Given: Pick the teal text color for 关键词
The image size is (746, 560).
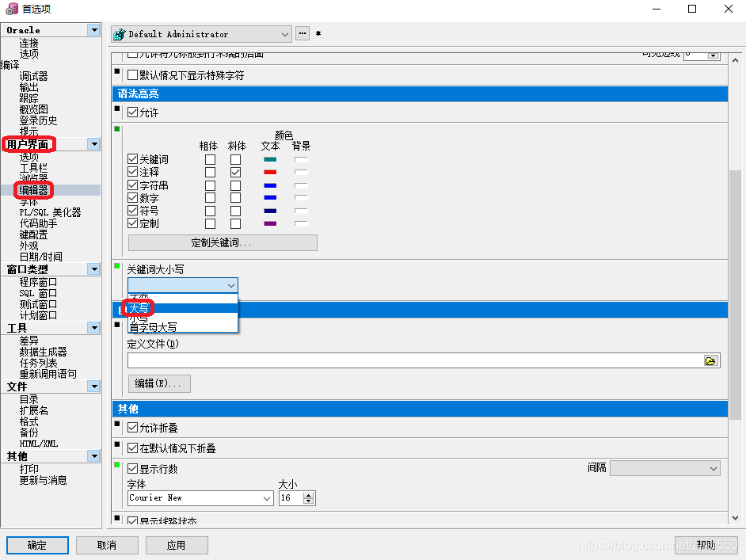Looking at the screenshot, I should click(270, 159).
